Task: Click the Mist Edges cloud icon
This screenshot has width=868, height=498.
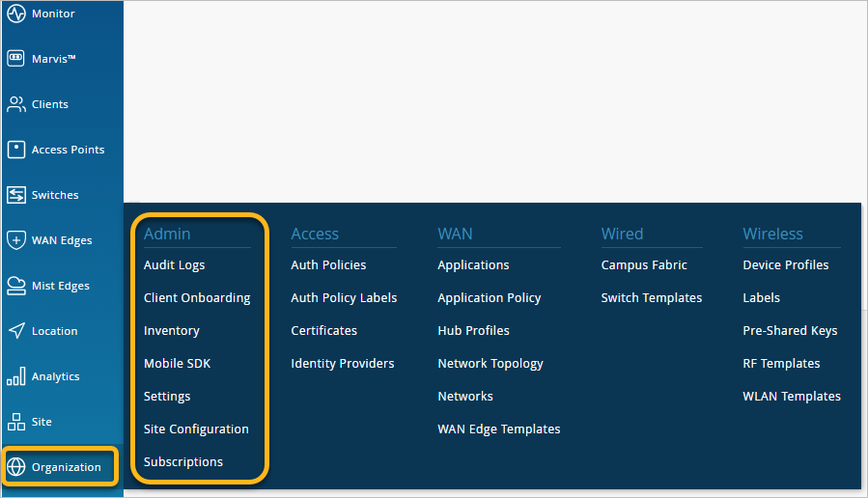Action: 15,286
